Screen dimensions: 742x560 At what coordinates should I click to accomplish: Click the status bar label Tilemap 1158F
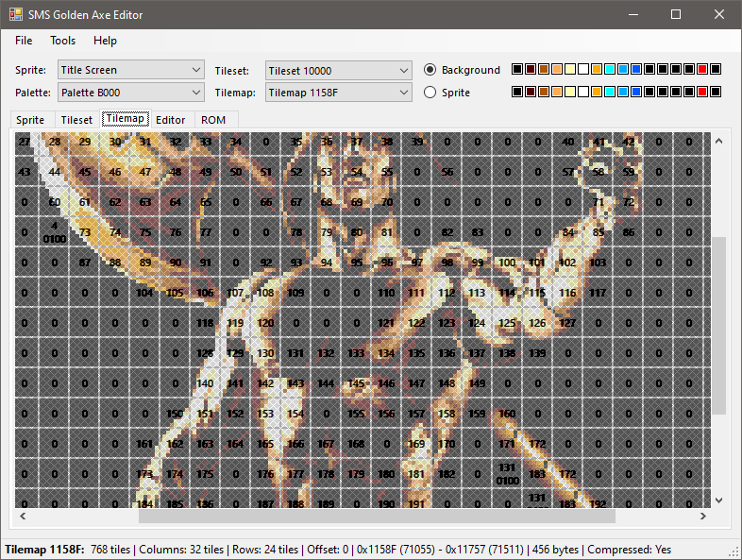coord(44,550)
